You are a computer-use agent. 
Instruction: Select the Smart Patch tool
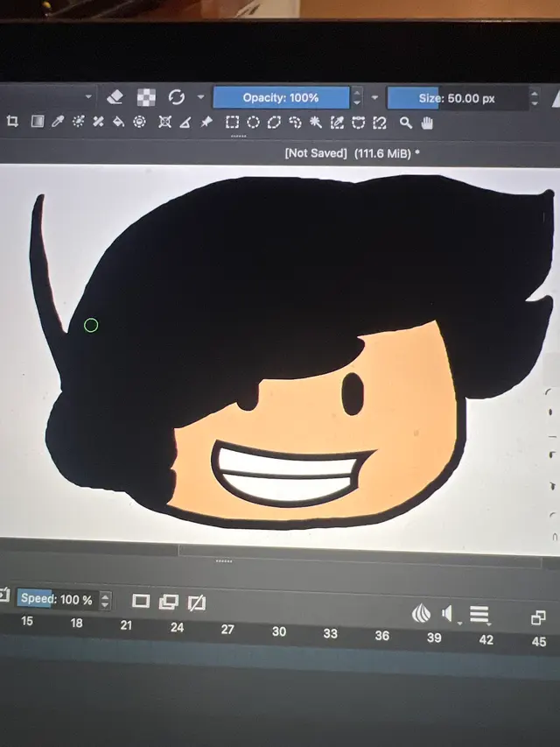tap(99, 122)
